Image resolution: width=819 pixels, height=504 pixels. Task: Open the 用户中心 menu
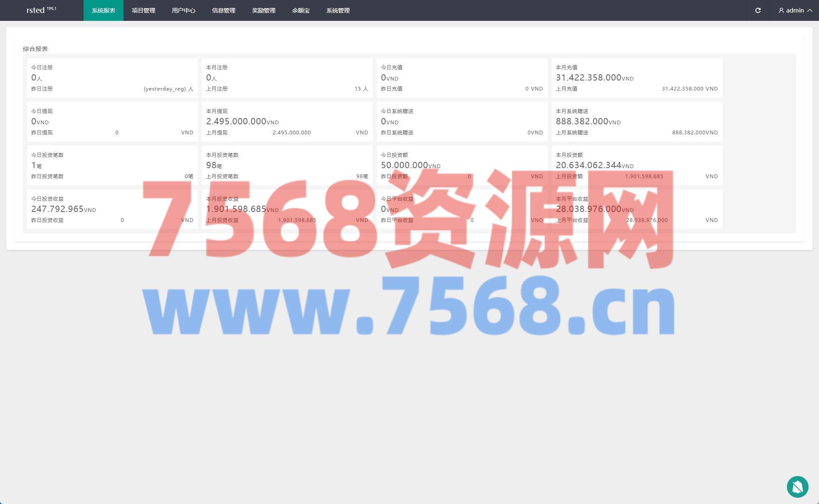pos(184,10)
